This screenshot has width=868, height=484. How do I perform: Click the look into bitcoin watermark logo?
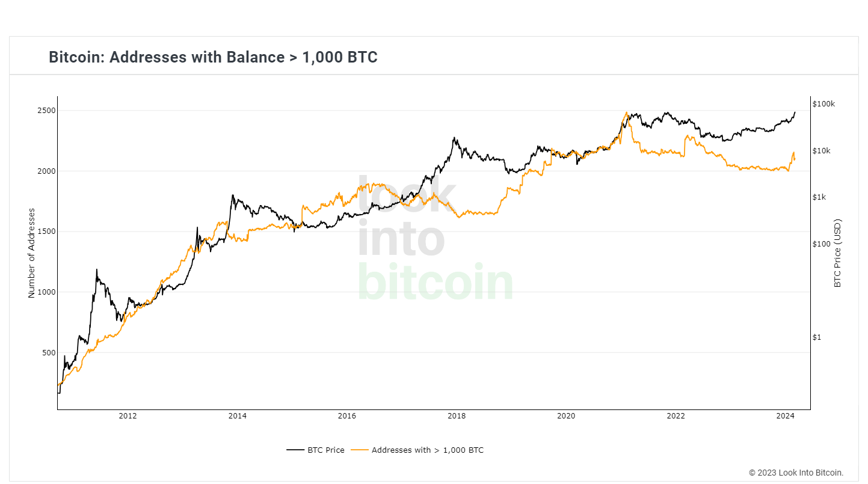pyautogui.click(x=435, y=239)
